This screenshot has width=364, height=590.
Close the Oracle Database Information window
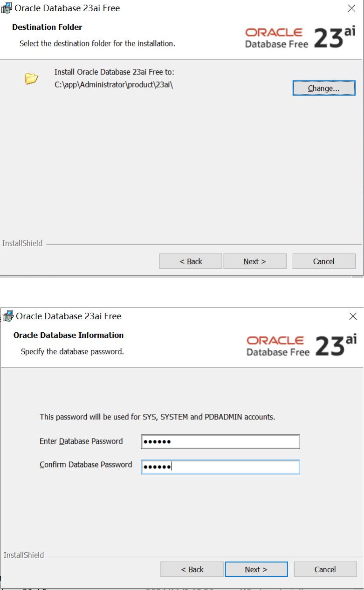pyautogui.click(x=353, y=316)
